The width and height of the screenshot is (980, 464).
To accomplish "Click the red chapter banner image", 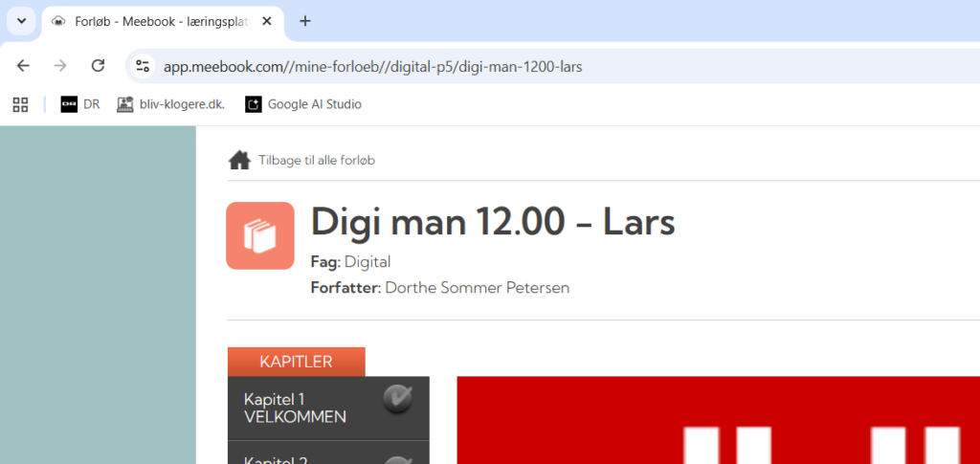I will (x=718, y=420).
